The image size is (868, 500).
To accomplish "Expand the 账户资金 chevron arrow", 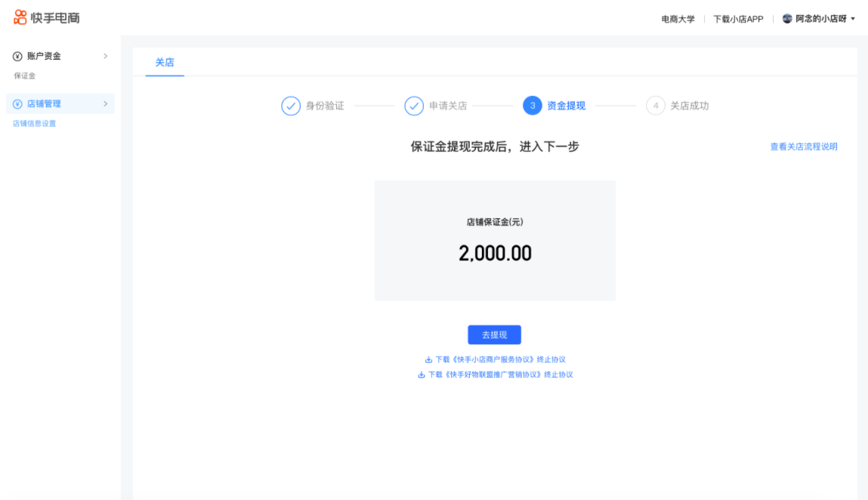I will [105, 57].
